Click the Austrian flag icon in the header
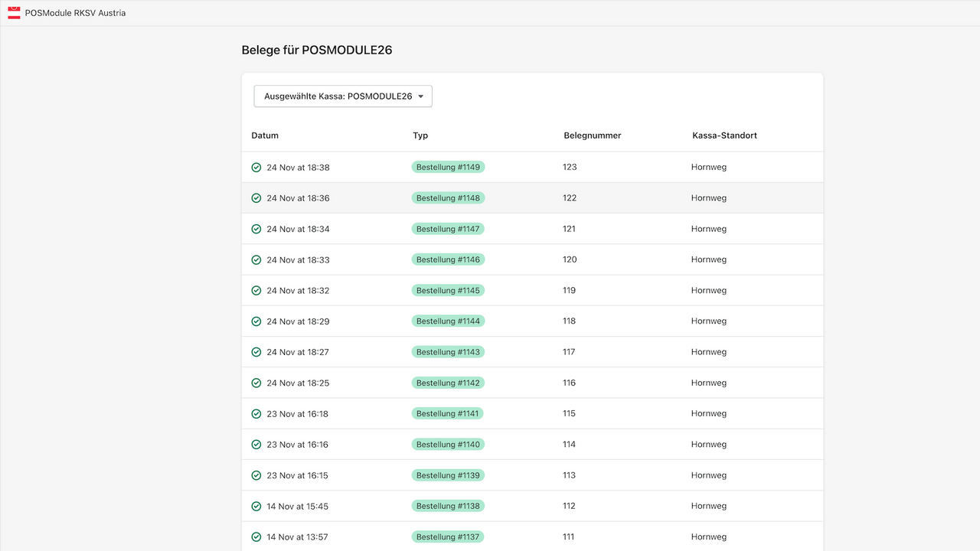Screen dimensions: 980x551 14,12
